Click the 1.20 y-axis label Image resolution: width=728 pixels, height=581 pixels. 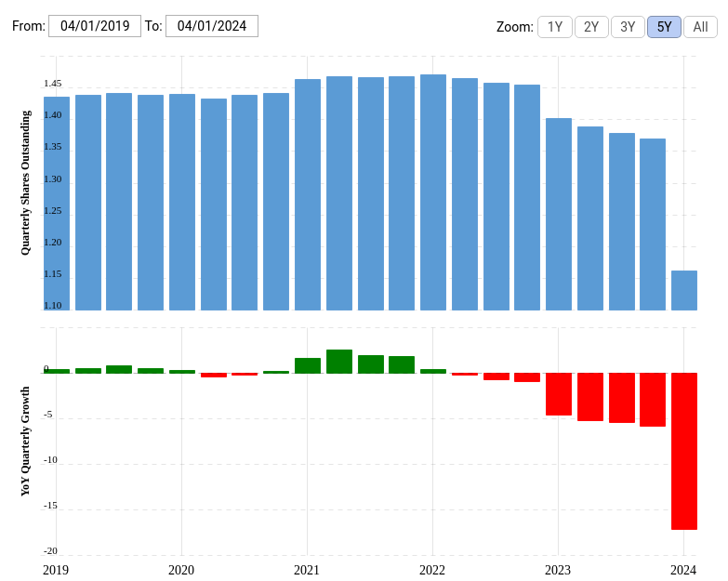52,243
